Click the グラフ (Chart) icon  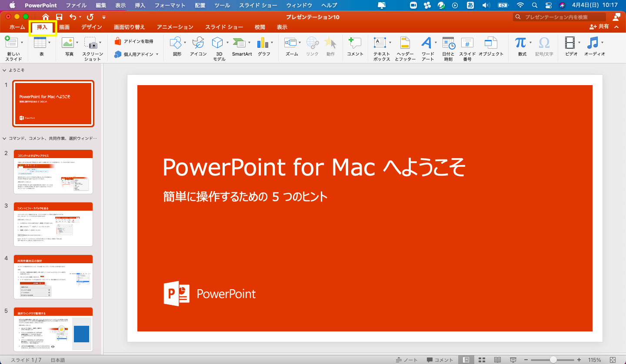(262, 43)
